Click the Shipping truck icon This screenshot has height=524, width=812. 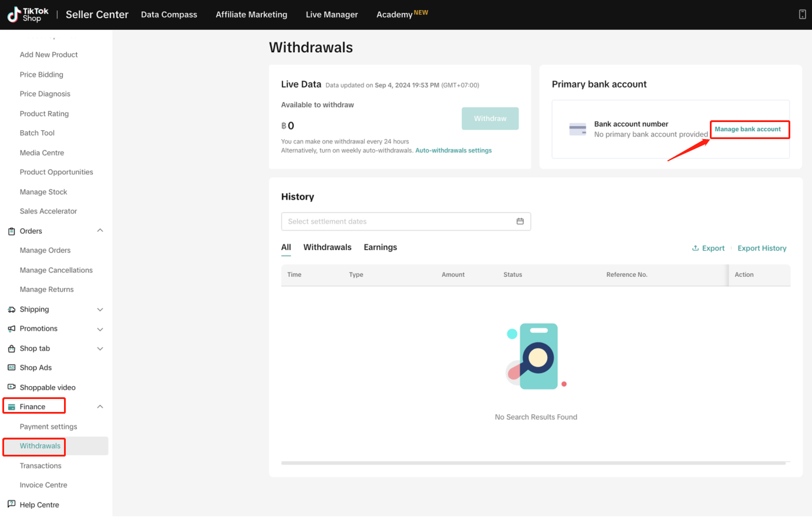point(11,309)
